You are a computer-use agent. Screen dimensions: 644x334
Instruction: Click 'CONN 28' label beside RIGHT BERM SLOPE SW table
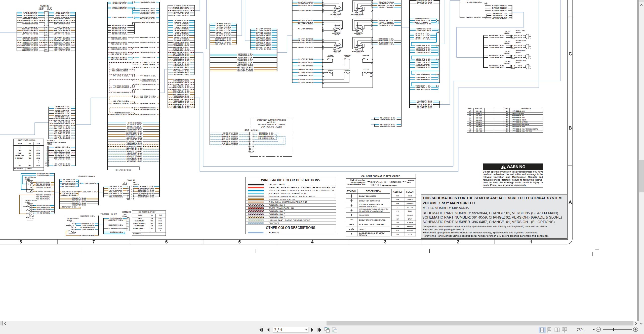pyautogui.click(x=127, y=212)
